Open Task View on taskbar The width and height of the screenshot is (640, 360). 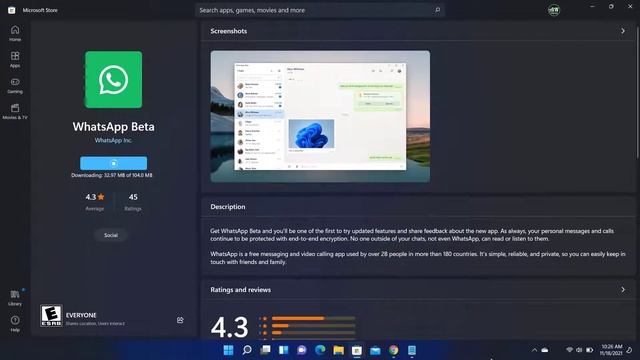265,350
